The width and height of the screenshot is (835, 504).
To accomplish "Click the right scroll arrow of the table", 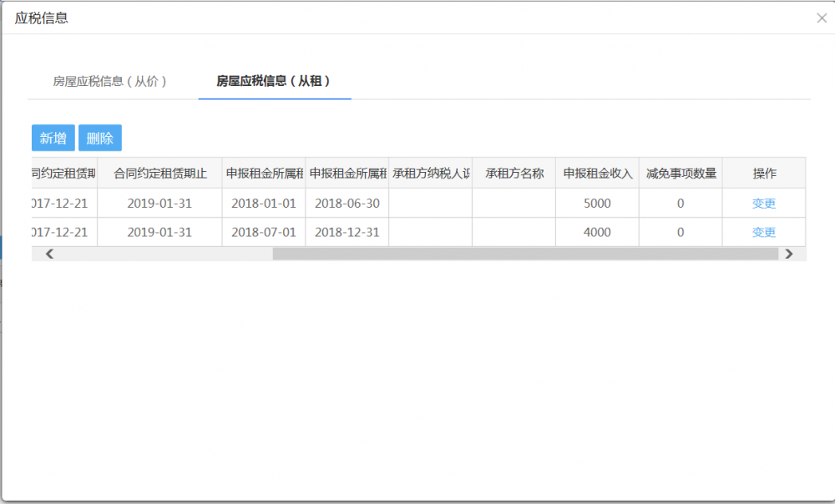I will 789,253.
